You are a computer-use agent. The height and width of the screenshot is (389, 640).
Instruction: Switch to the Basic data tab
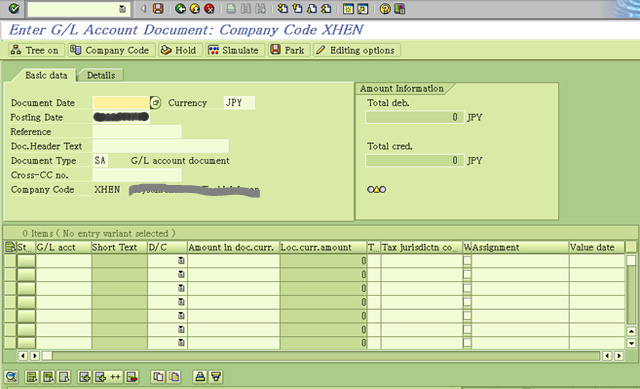point(46,75)
